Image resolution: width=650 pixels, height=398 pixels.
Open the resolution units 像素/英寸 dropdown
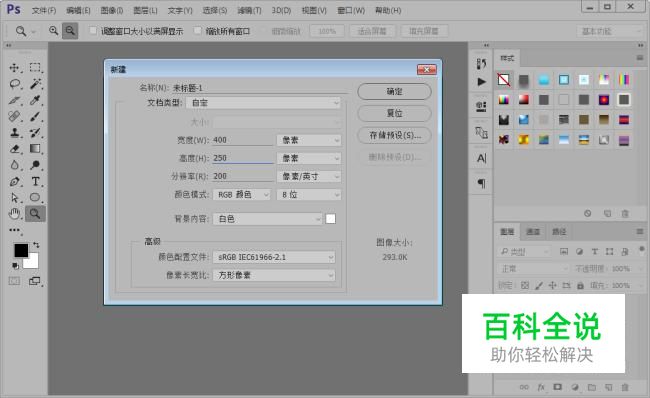tap(309, 177)
